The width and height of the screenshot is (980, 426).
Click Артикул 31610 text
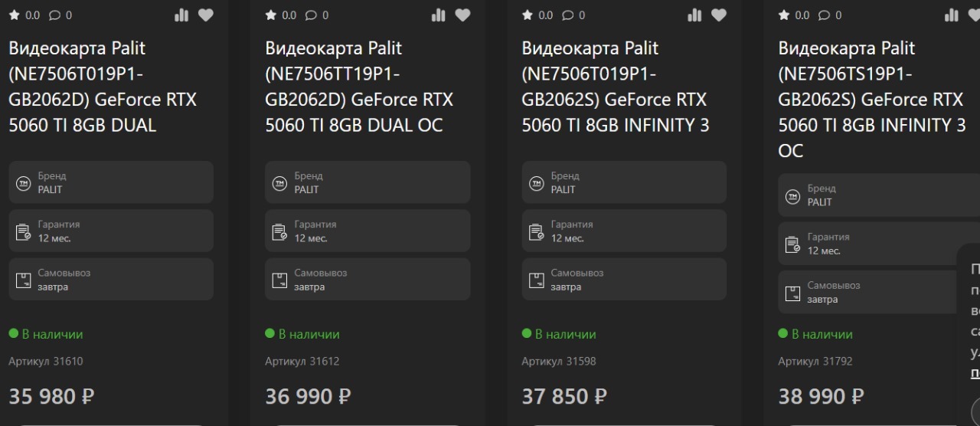pyautogui.click(x=45, y=361)
